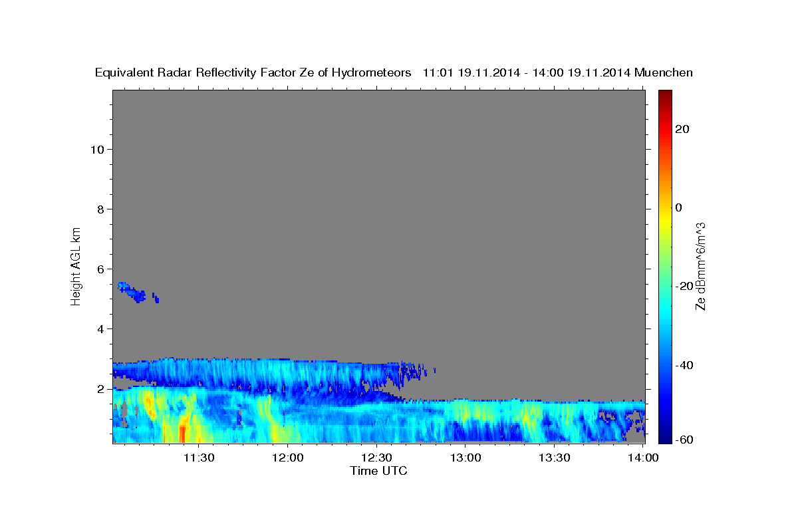The height and width of the screenshot is (532, 798).
Task: Click the plot title text
Action: coord(394,72)
